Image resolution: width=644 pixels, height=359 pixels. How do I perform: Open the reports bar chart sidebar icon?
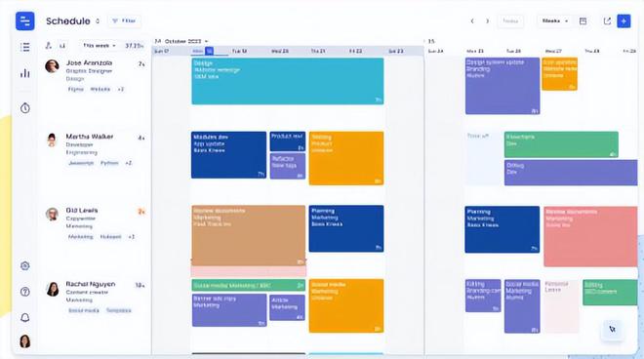(x=25, y=73)
